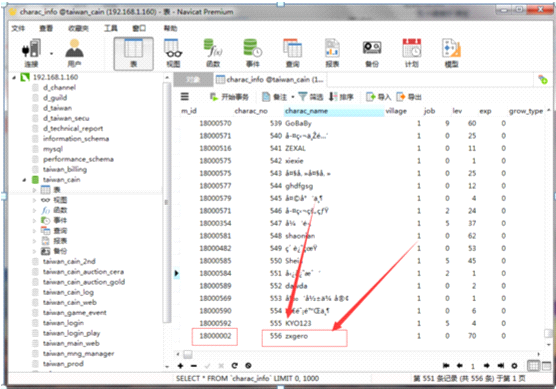Screen dimensions: 556x389
Task: Add a new record with plus icon
Action: [x=180, y=366]
